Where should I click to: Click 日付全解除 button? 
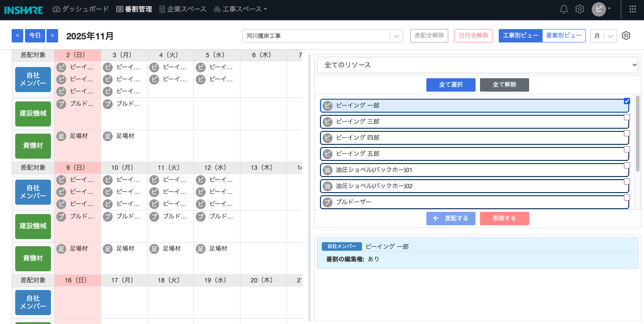click(x=473, y=36)
